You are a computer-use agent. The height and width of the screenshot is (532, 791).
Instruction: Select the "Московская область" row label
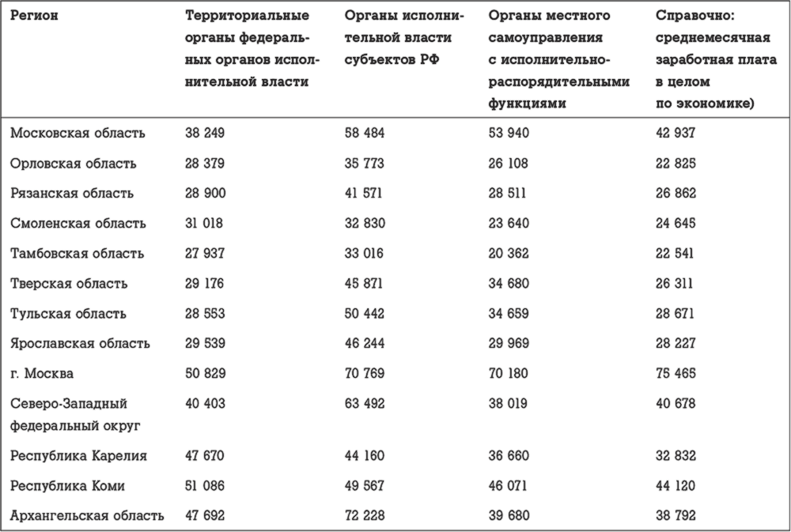tap(78, 133)
